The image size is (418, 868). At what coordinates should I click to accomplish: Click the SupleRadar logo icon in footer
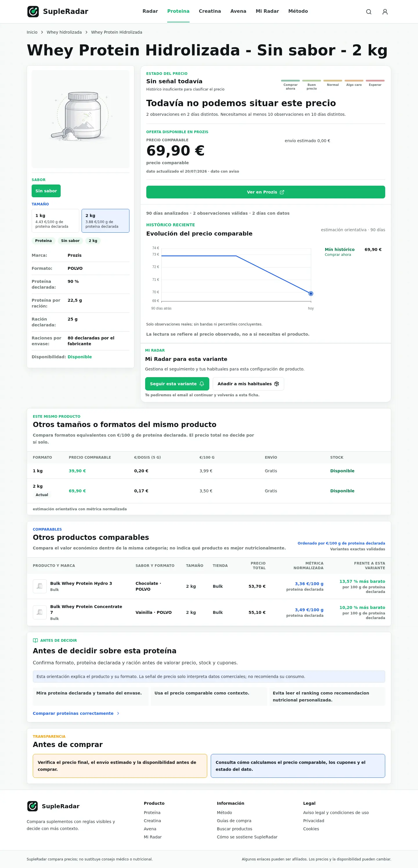[32, 806]
